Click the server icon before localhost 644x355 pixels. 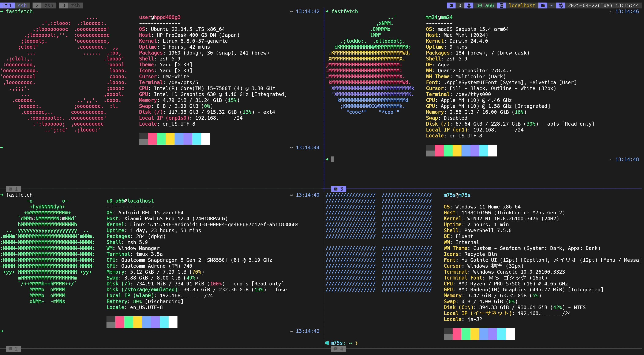tap(501, 5)
